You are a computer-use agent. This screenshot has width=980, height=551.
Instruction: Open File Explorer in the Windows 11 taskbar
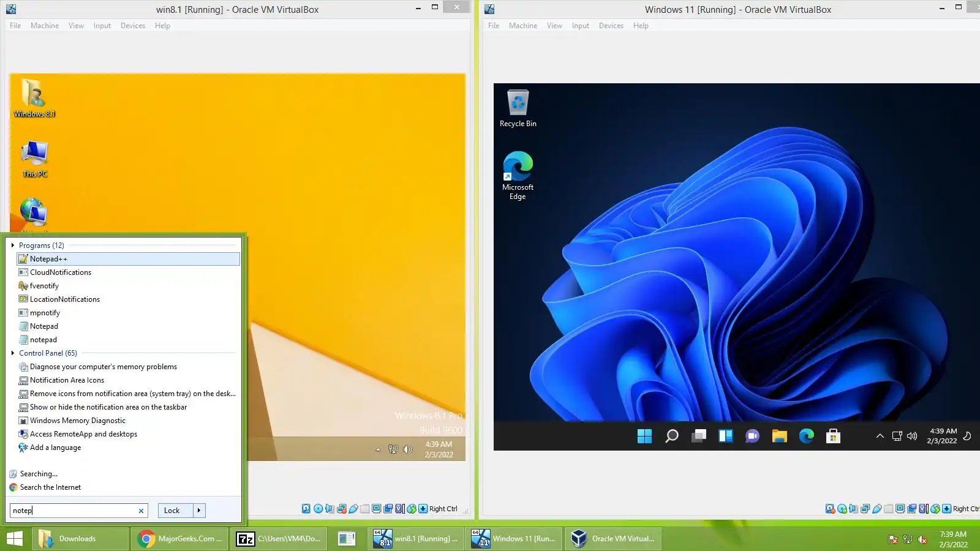(779, 436)
